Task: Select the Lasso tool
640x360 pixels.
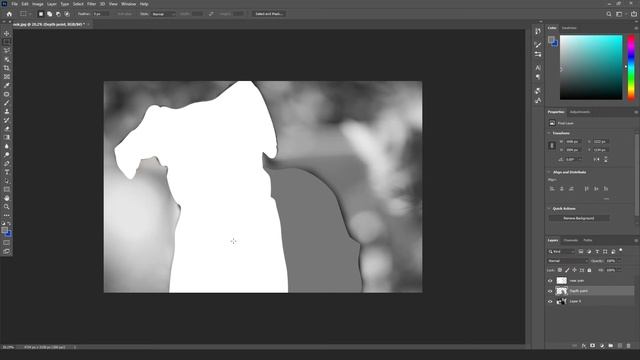Action: click(x=7, y=51)
